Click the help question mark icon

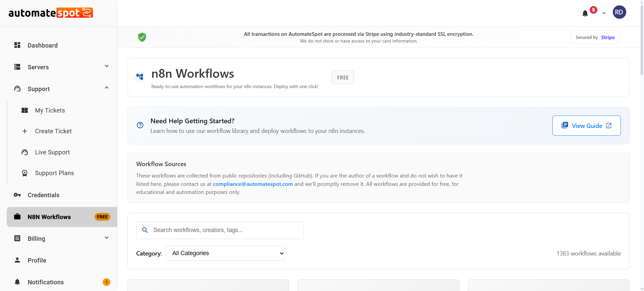140,125
